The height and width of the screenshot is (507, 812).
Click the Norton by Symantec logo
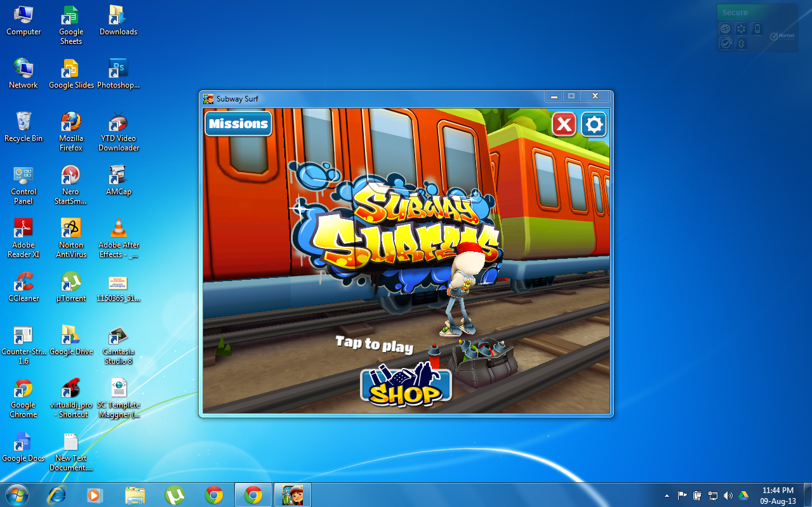pos(782,36)
